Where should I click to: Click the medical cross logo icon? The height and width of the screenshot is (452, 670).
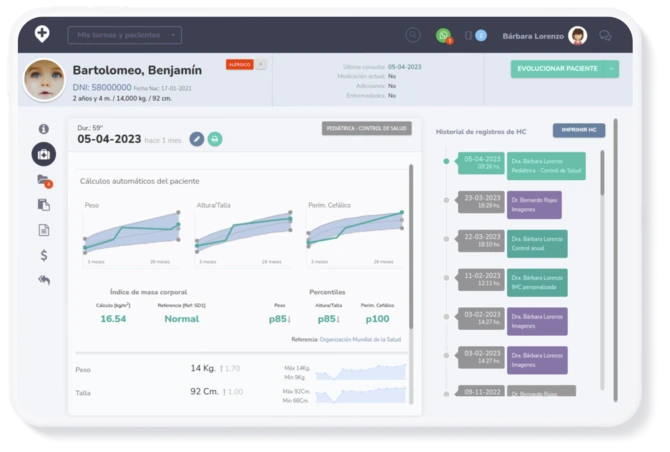pyautogui.click(x=42, y=34)
